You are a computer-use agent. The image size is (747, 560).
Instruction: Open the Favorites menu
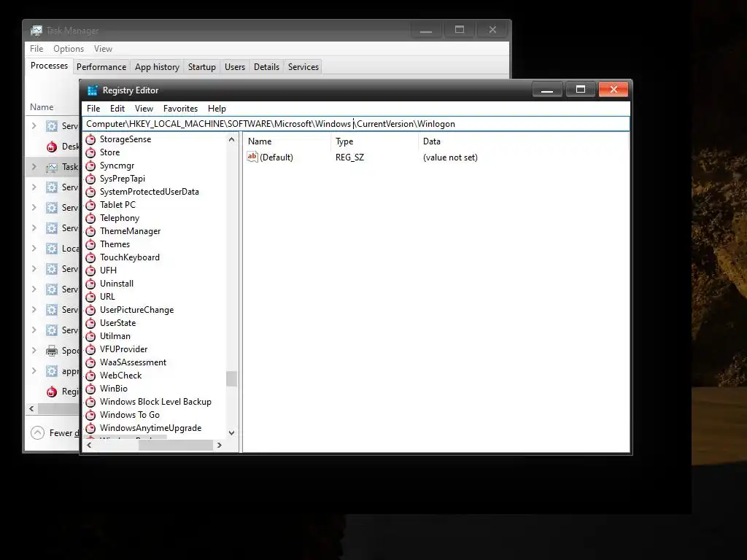coord(180,109)
